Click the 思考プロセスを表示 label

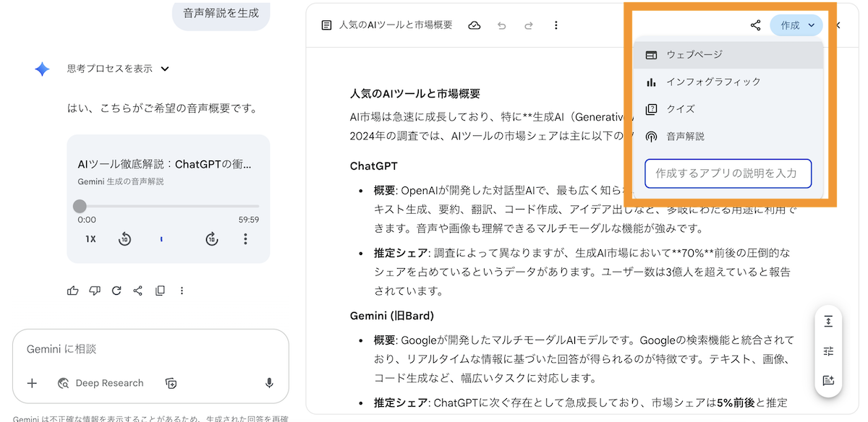coord(110,69)
